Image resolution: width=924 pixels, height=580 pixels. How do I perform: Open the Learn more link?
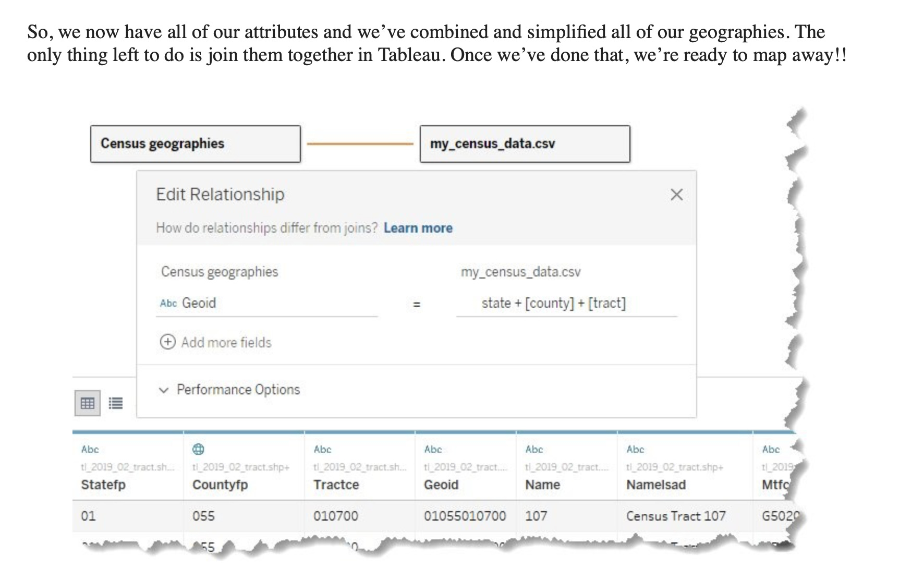click(x=418, y=228)
